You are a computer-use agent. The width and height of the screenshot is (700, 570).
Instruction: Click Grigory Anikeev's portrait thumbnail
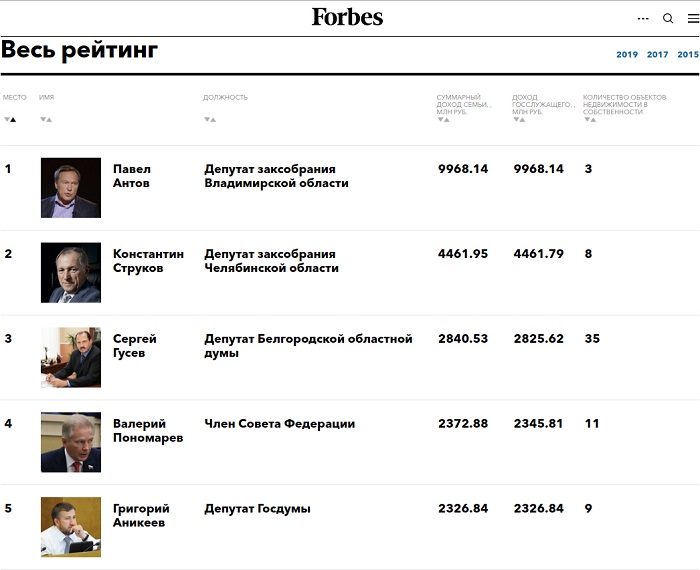70,527
